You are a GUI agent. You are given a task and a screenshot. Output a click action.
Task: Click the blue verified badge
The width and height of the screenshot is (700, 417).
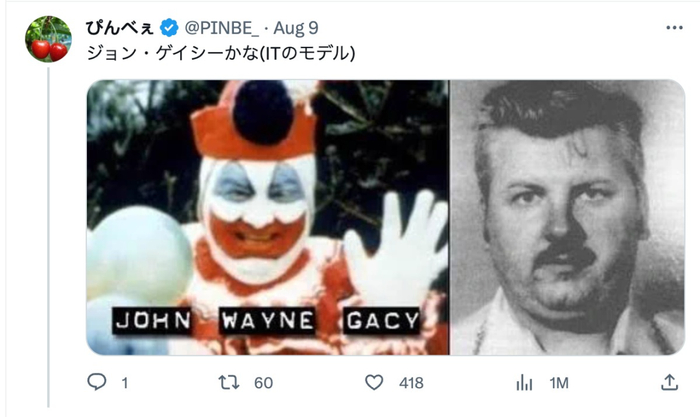[x=169, y=25]
